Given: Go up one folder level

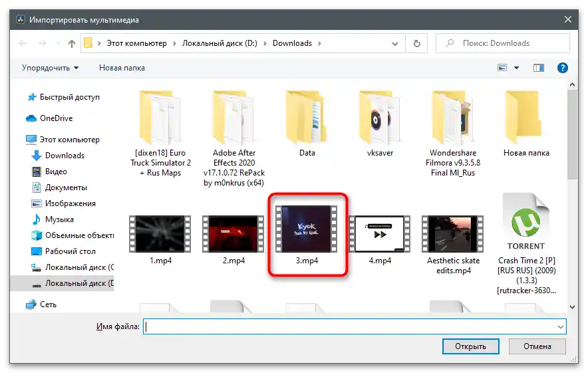Looking at the screenshot, I should [x=72, y=43].
